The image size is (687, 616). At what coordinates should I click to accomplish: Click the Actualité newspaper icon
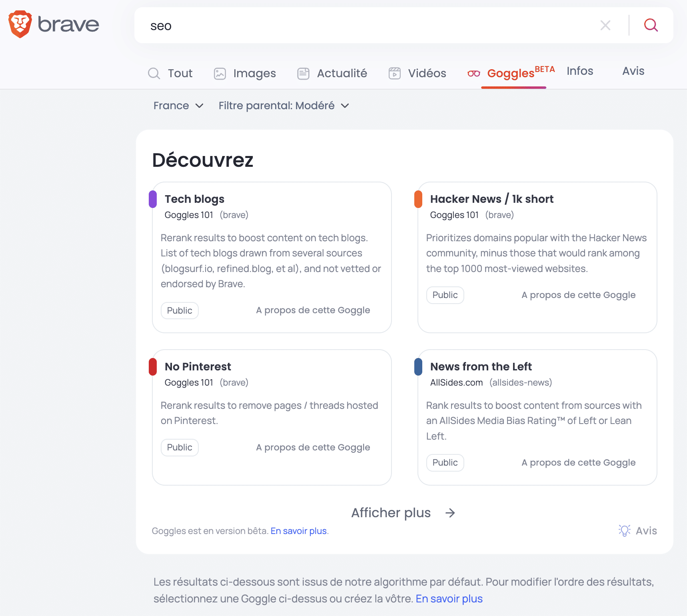coord(303,74)
